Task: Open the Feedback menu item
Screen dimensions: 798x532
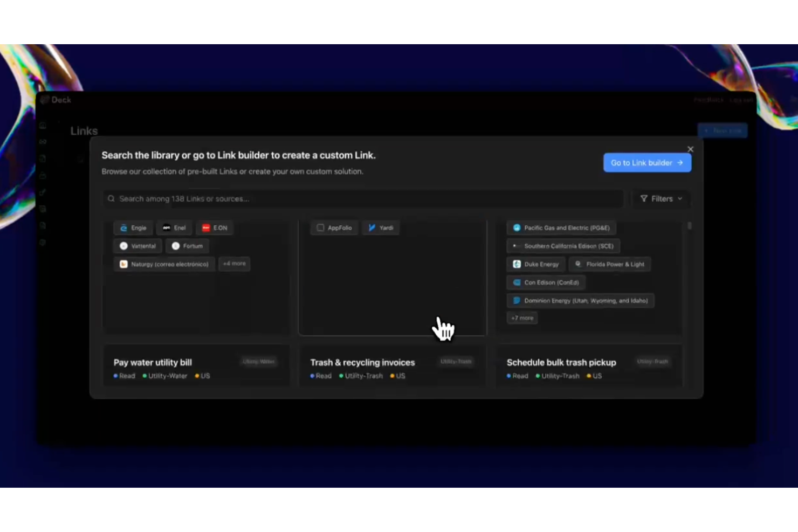Action: click(708, 100)
